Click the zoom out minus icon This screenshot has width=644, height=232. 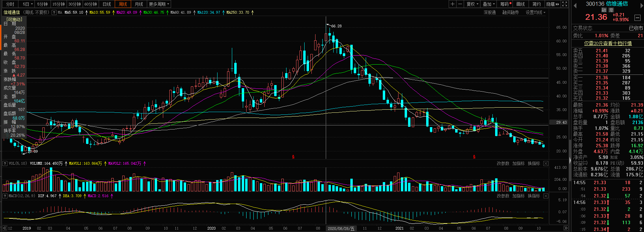[x=460, y=4]
